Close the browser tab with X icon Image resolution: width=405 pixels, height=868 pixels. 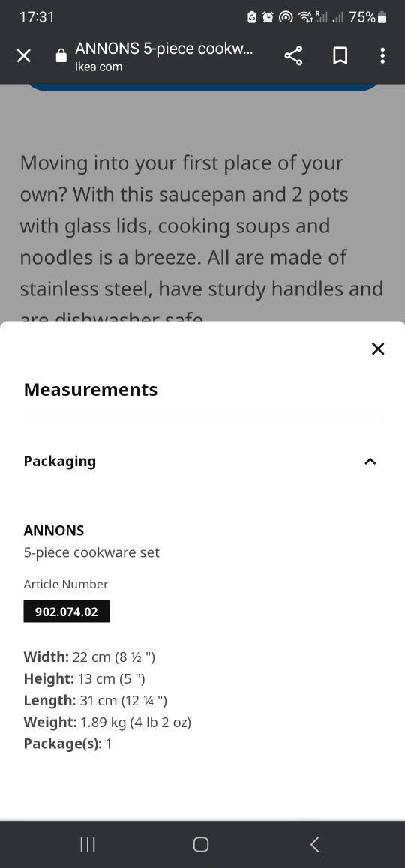click(x=24, y=56)
